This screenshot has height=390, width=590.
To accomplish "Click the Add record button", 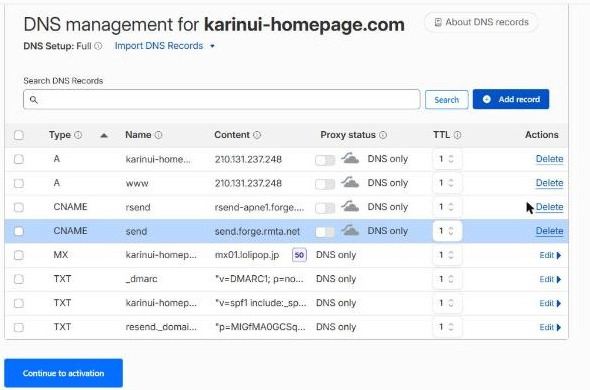I will [x=511, y=99].
